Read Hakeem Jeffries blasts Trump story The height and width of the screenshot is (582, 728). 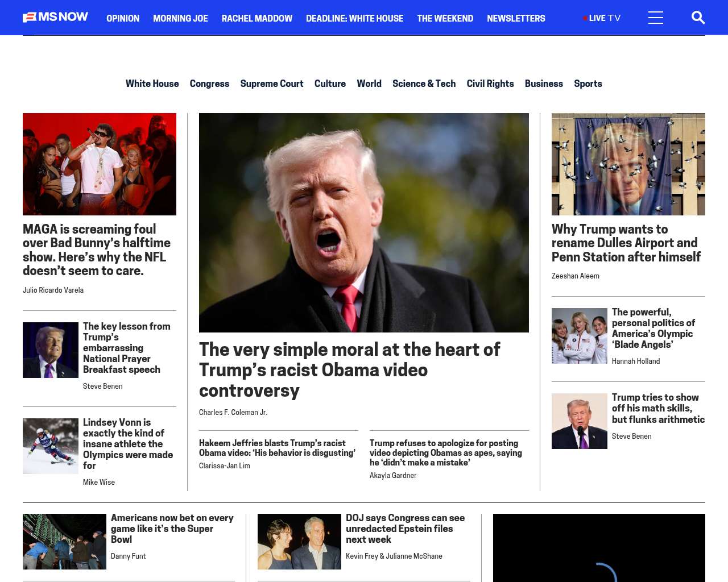(x=278, y=448)
